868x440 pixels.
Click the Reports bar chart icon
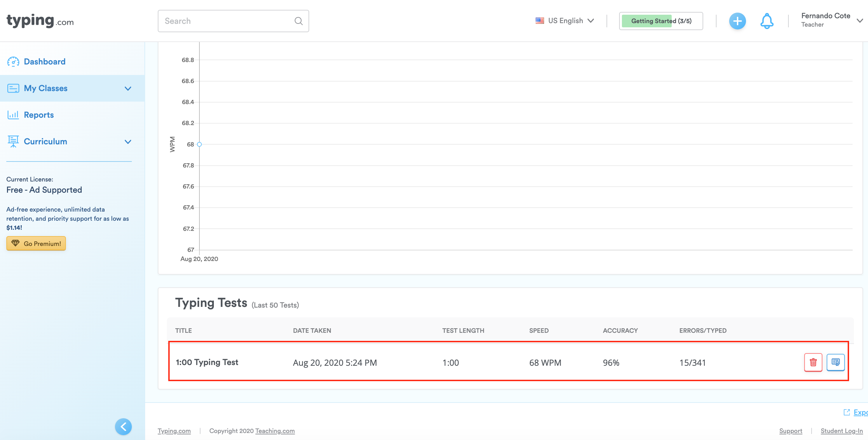(x=13, y=115)
